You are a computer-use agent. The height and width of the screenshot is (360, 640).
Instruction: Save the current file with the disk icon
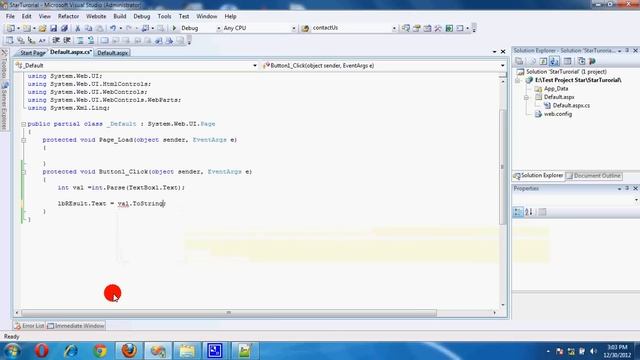click(53, 28)
